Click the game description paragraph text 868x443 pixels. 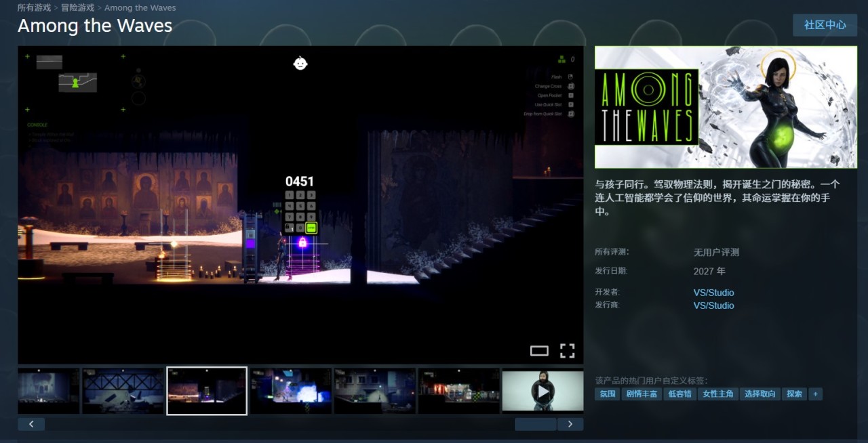pyautogui.click(x=717, y=198)
